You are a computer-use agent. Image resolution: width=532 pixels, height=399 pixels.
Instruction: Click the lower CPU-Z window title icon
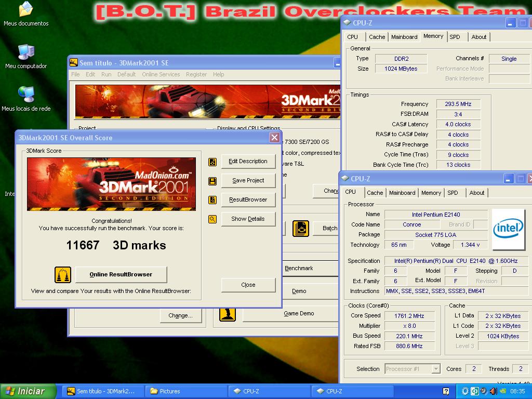[x=345, y=178]
